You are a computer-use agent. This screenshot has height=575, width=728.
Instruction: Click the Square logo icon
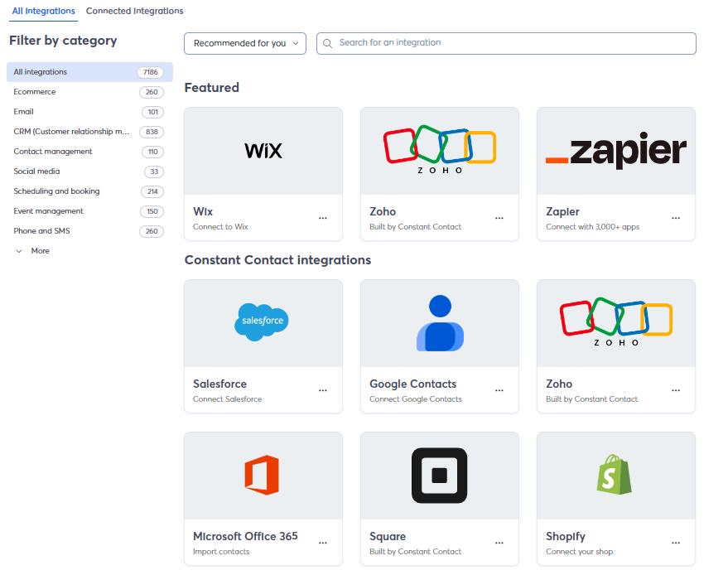click(x=440, y=476)
